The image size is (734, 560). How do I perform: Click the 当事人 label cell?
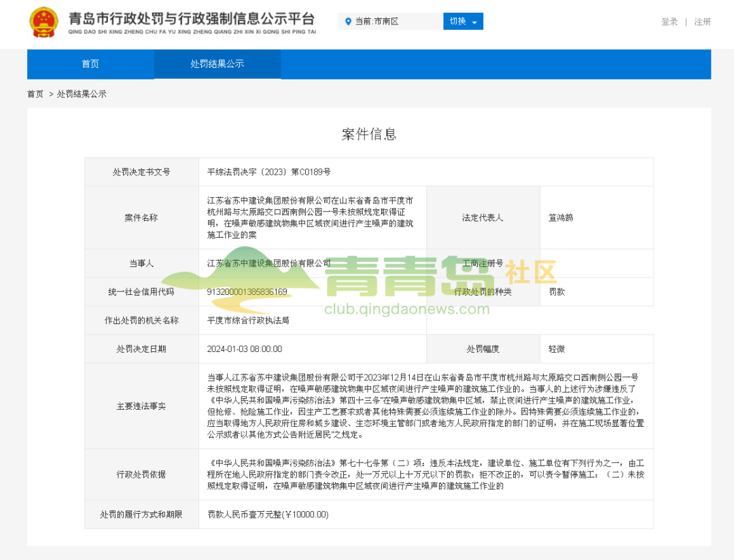[141, 263]
